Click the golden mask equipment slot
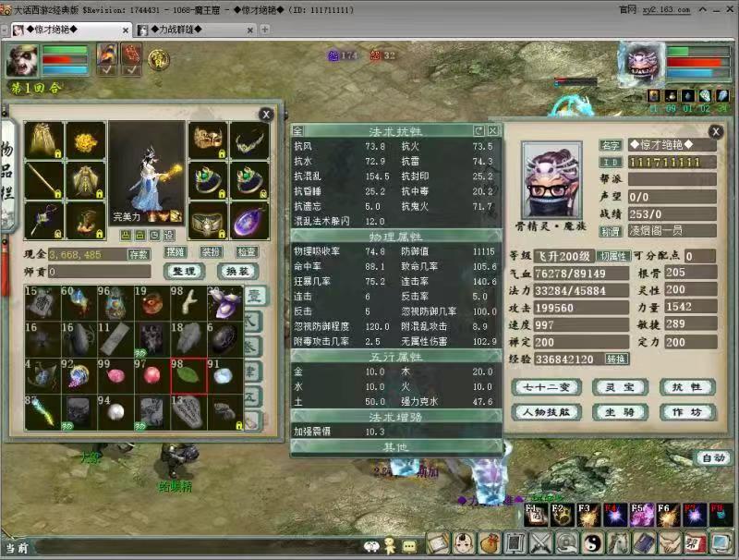The width and height of the screenshot is (739, 560). pyautogui.click(x=208, y=140)
